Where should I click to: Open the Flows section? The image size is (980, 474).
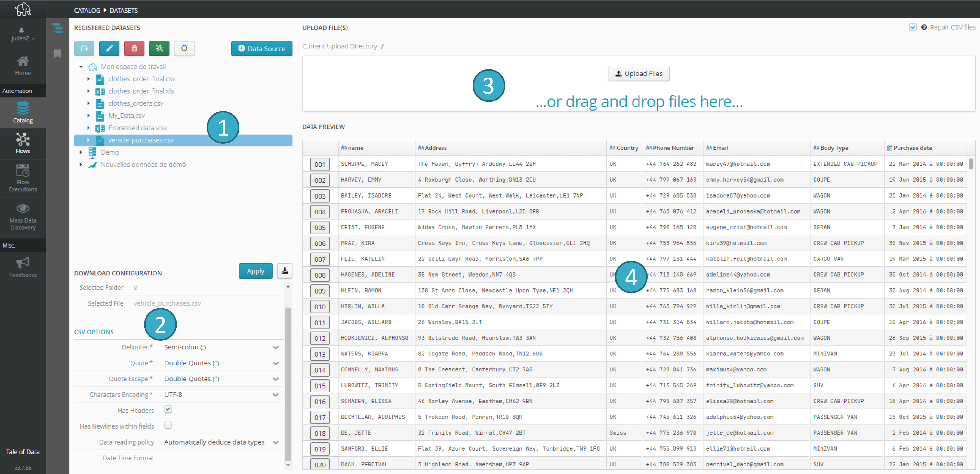23,143
